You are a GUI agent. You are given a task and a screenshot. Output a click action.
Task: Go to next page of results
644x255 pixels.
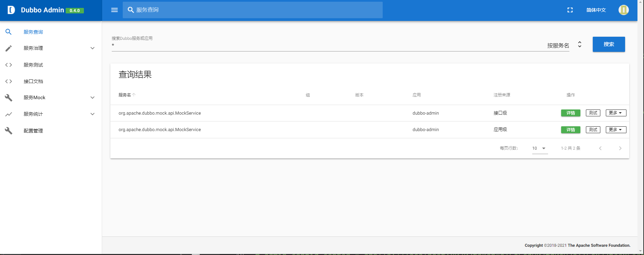(620, 148)
